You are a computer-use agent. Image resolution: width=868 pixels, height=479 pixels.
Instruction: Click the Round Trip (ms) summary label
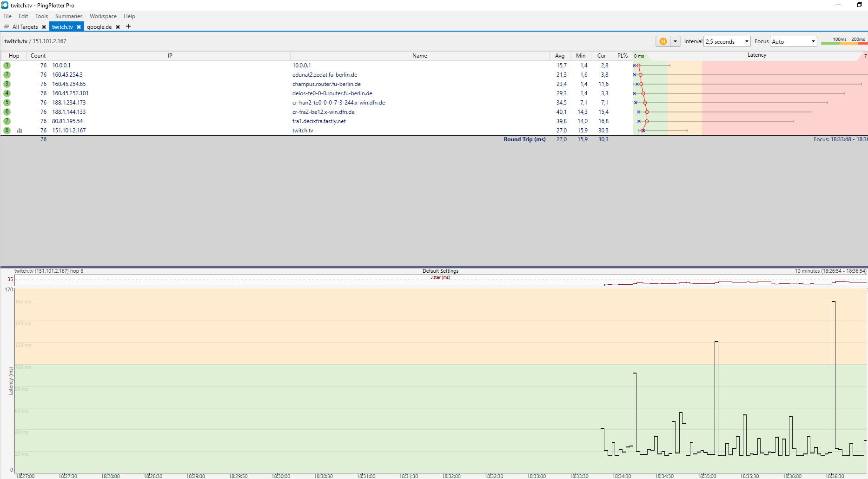(x=524, y=139)
